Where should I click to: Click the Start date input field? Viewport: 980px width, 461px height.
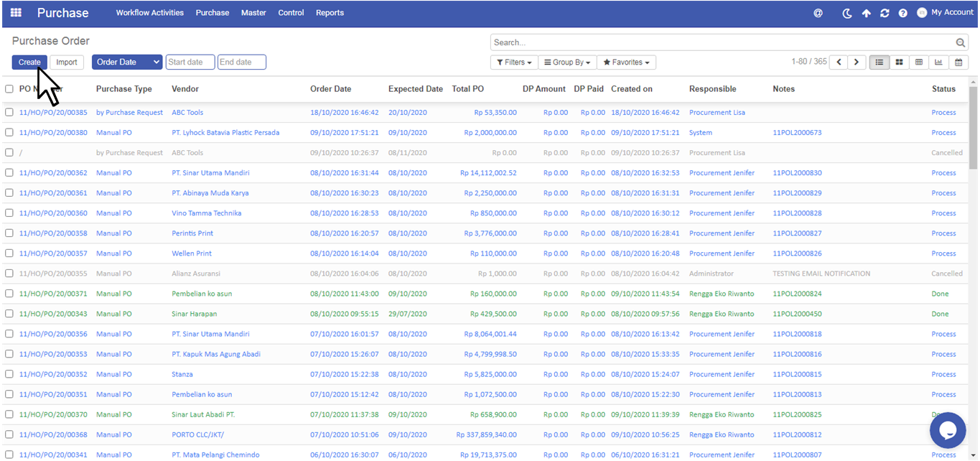click(x=190, y=62)
